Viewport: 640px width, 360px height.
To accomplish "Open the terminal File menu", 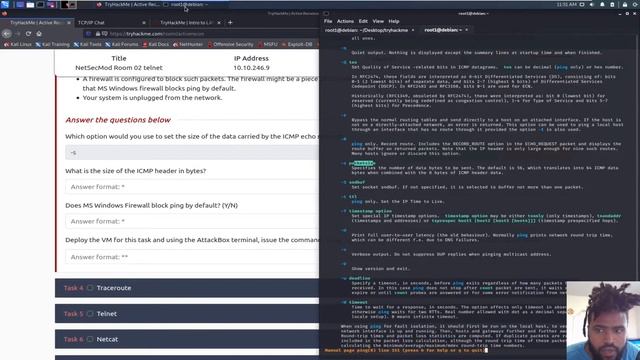I will coord(328,21).
